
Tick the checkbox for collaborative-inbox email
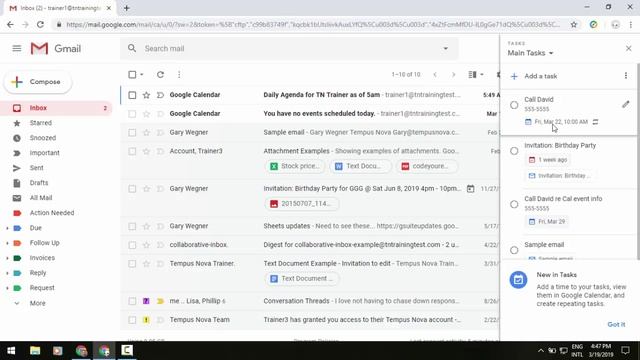tap(132, 245)
